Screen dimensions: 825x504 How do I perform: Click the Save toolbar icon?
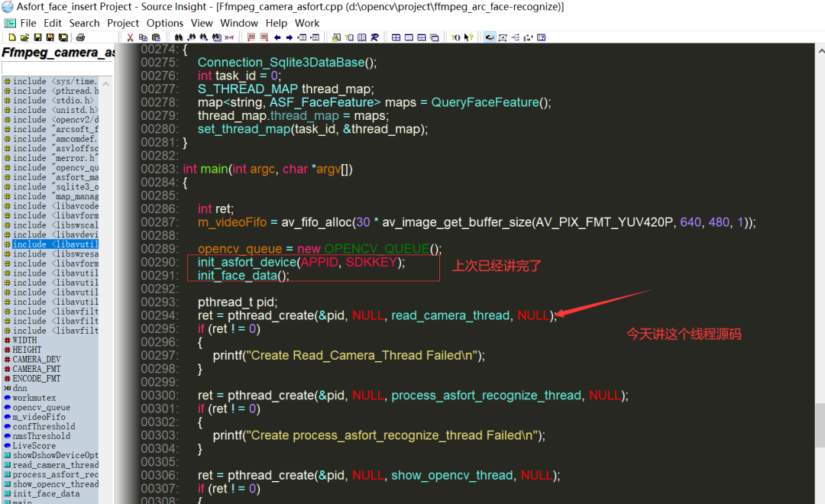click(x=37, y=37)
